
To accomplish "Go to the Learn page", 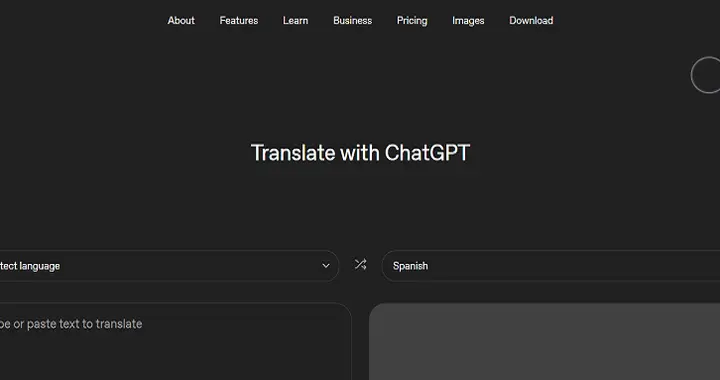I will (295, 21).
